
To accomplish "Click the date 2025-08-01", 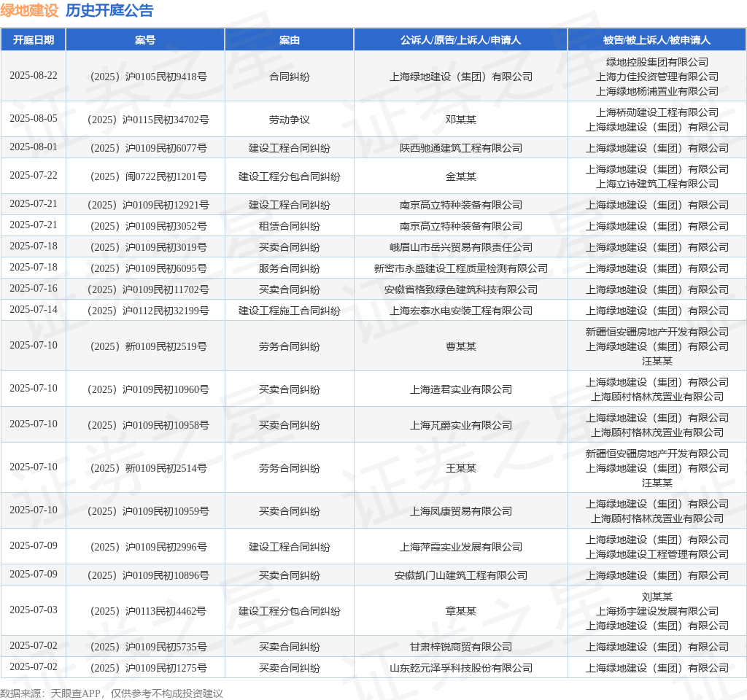I will click(x=34, y=147).
